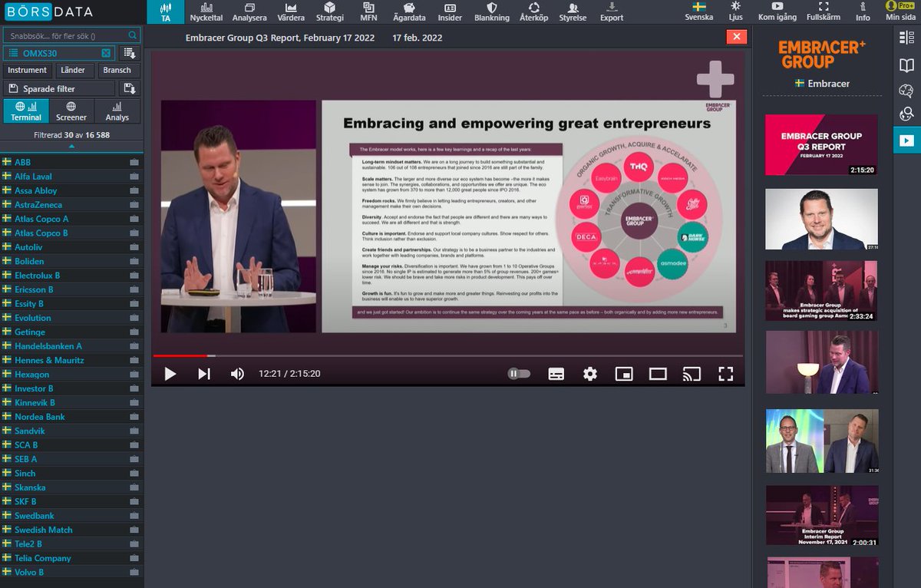Viewport: 921px width, 588px height.
Task: Open the book icon in right sidebar
Action: 907,66
